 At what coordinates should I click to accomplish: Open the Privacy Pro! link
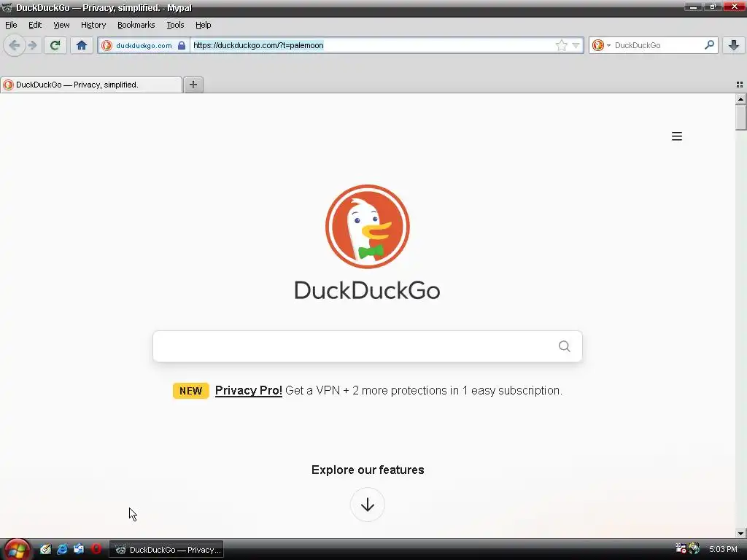coord(248,391)
